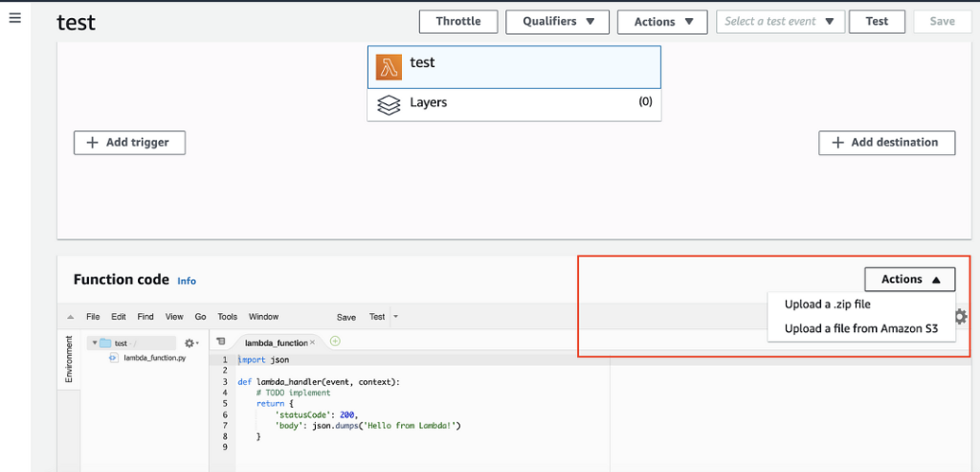Open the Select a test event dropdown
The width and height of the screenshot is (980, 472).
(780, 21)
